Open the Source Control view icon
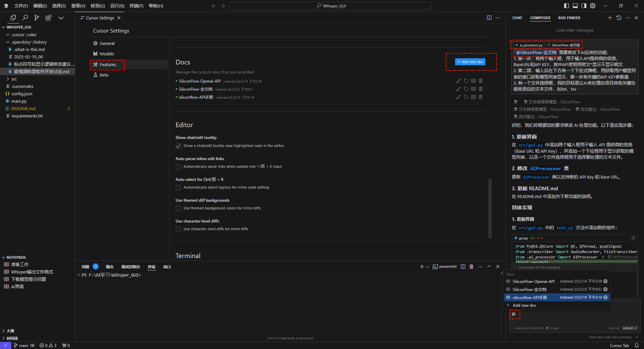644x349 pixels. (37, 18)
